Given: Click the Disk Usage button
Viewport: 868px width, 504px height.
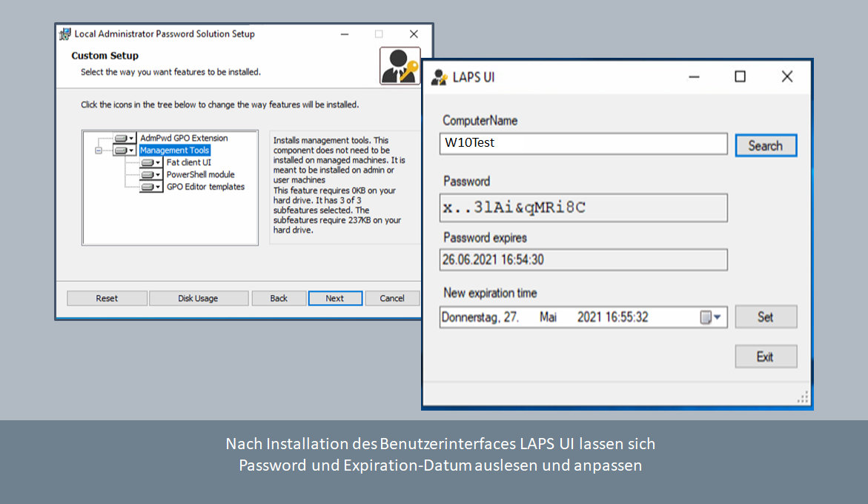Looking at the screenshot, I should tap(198, 298).
